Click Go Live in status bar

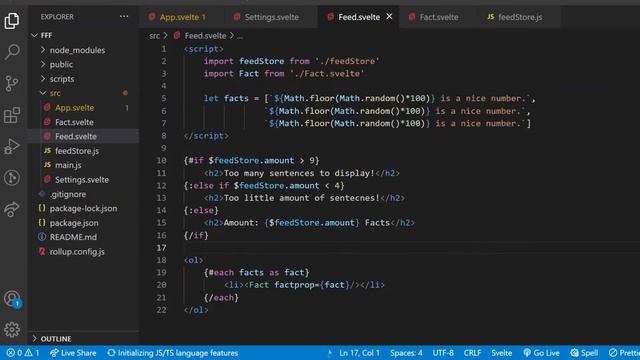pyautogui.click(x=541, y=353)
